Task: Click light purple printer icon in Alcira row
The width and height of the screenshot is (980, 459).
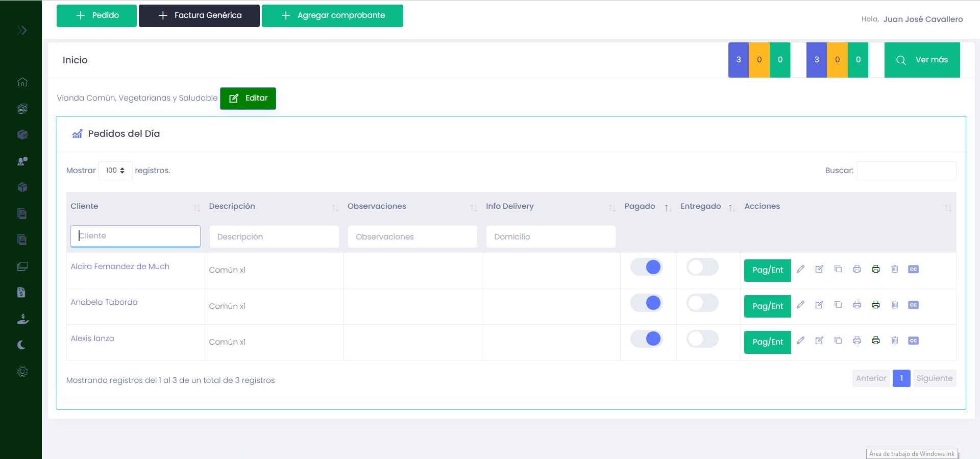Action: pos(857,269)
